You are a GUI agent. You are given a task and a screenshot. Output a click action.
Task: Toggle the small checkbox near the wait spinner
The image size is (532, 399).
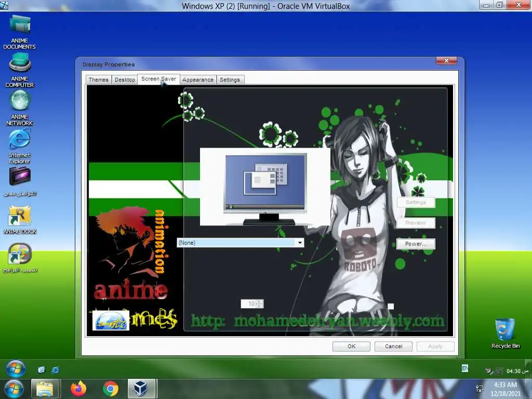coord(391,307)
